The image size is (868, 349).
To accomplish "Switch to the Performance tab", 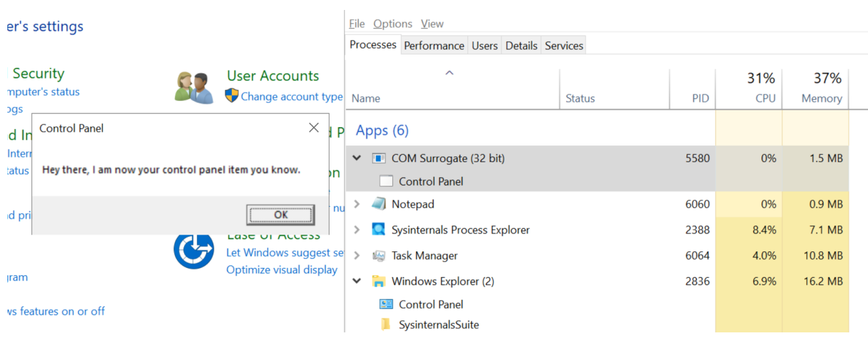I will click(x=434, y=46).
